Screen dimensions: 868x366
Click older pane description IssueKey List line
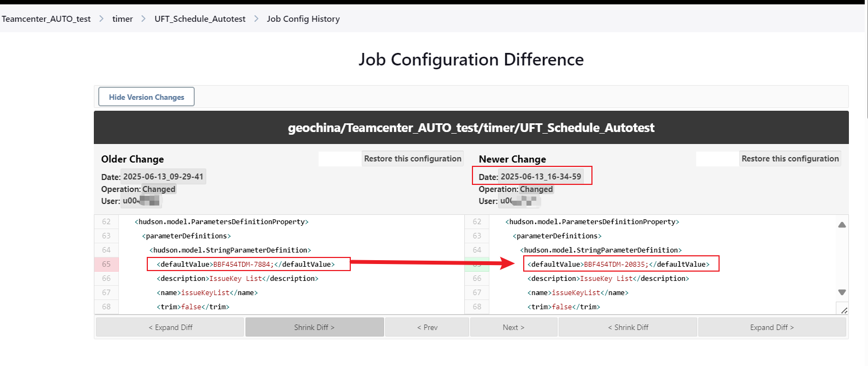tap(237, 278)
